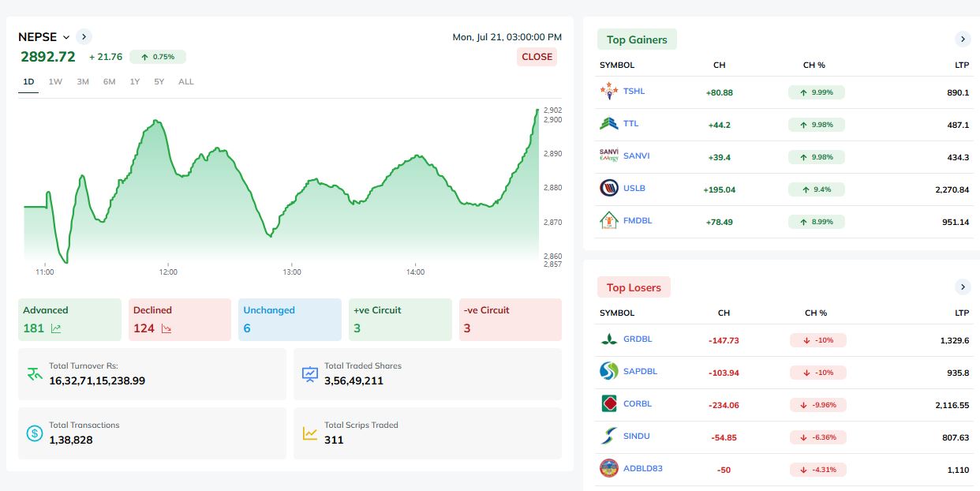
Task: Click the GRDBL green logo icon
Action: 608,339
